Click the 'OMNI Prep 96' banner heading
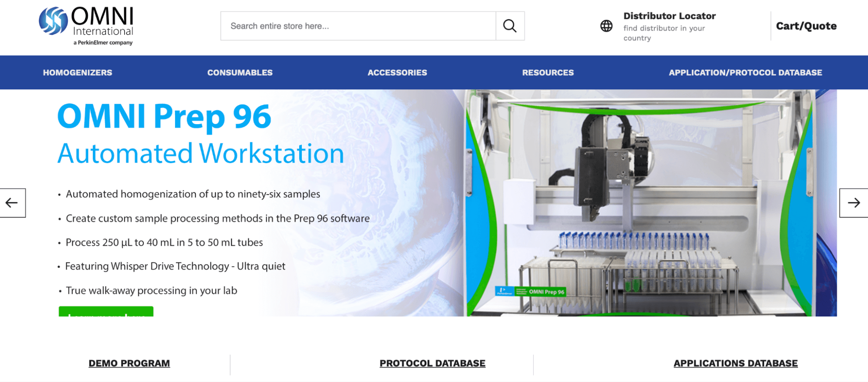868x382 pixels. coord(164,117)
